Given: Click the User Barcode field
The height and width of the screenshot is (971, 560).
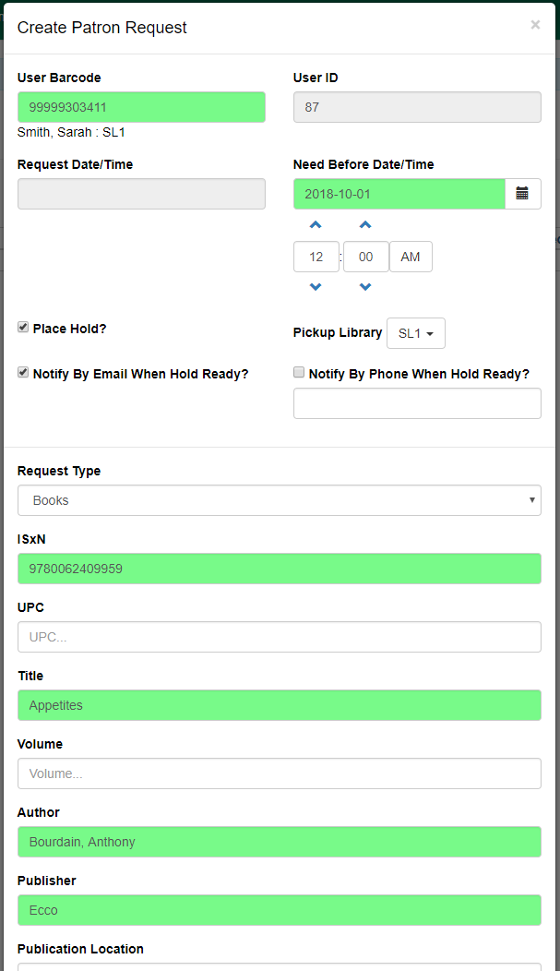Looking at the screenshot, I should click(141, 107).
